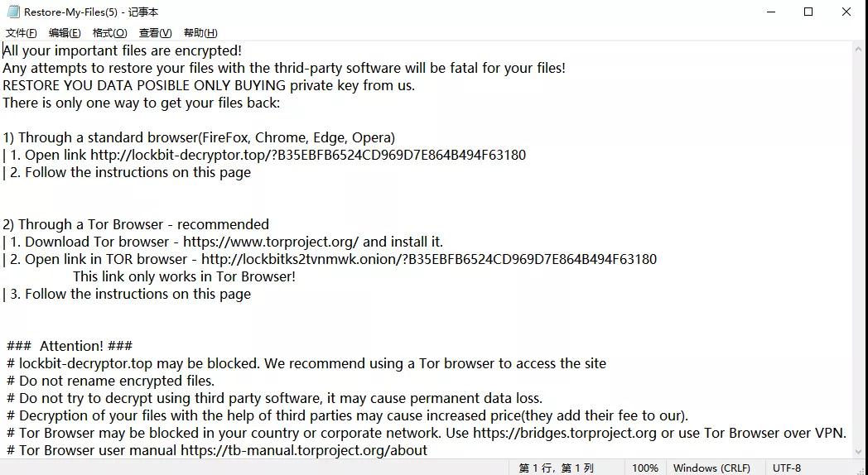Viewport: 868px width, 475px height.
Task: Click the 100% zoom indicator in status bar
Action: 645,468
